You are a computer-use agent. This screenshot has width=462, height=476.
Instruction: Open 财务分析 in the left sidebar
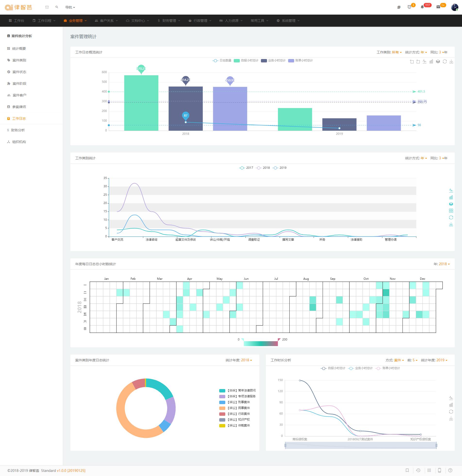click(x=18, y=130)
